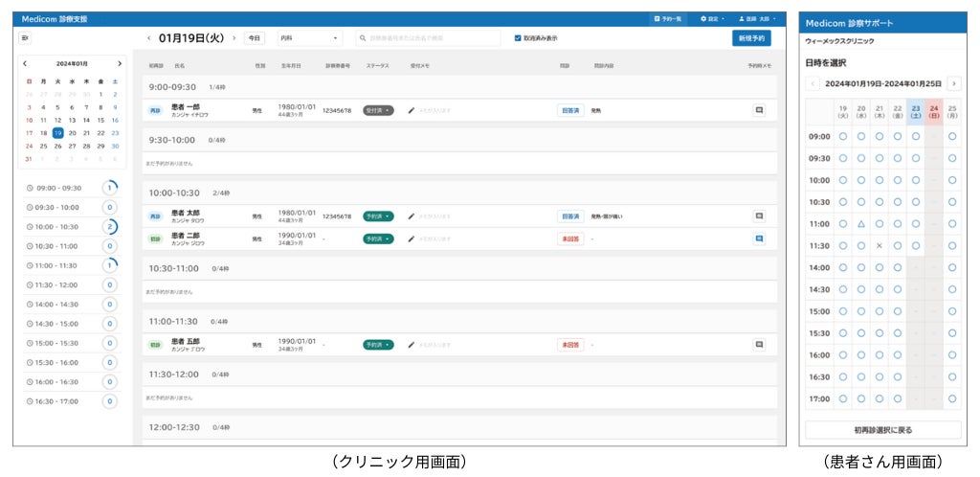Click the 23 (土) column header in patient screen
The width and height of the screenshot is (980, 477).
pyautogui.click(x=916, y=111)
